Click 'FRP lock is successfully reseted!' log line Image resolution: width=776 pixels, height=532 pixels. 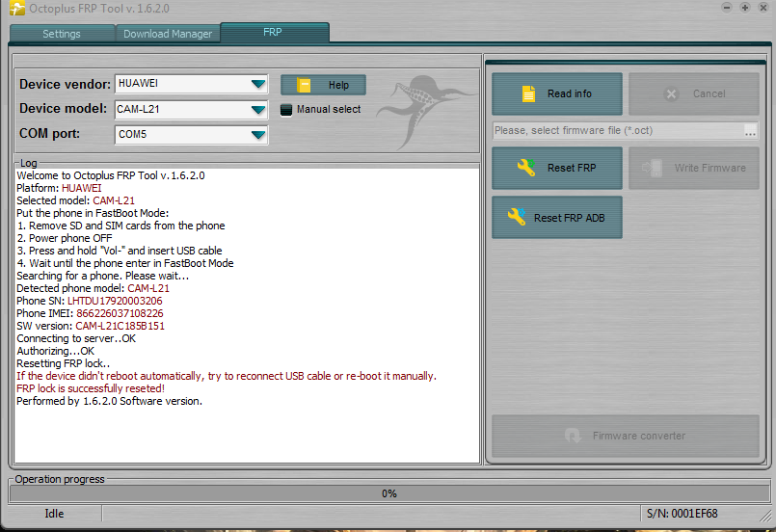(91, 388)
